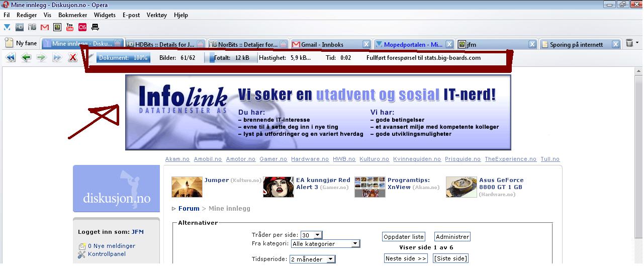Click the diskusjon.no logo

(117, 189)
